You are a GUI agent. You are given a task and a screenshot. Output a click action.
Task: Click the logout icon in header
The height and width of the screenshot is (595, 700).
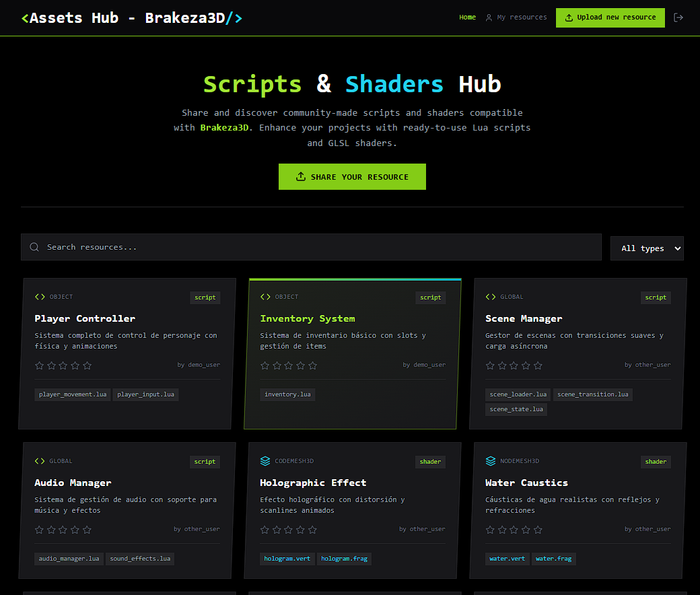[678, 17]
